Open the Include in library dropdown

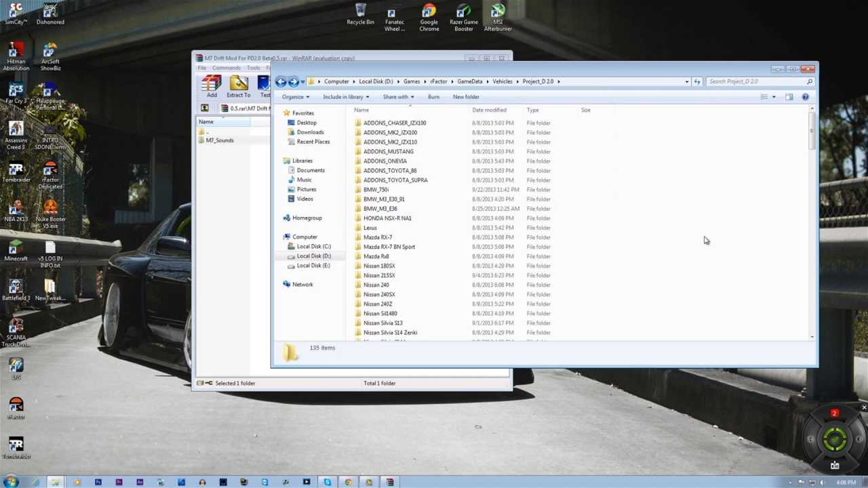[x=346, y=97]
